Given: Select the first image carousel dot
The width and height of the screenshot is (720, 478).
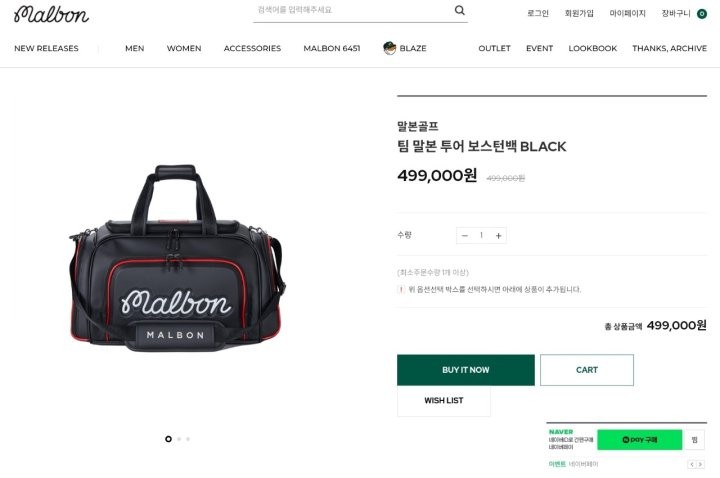Looking at the screenshot, I should click(169, 439).
